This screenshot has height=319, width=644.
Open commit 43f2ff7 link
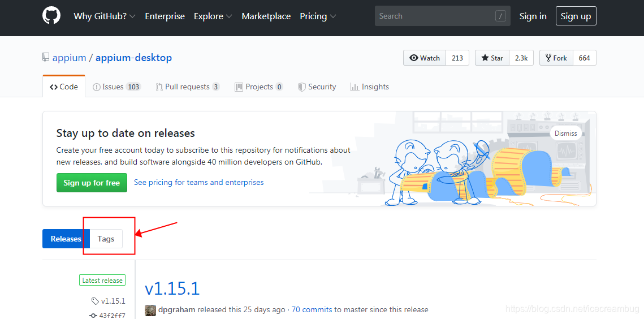pos(107,315)
